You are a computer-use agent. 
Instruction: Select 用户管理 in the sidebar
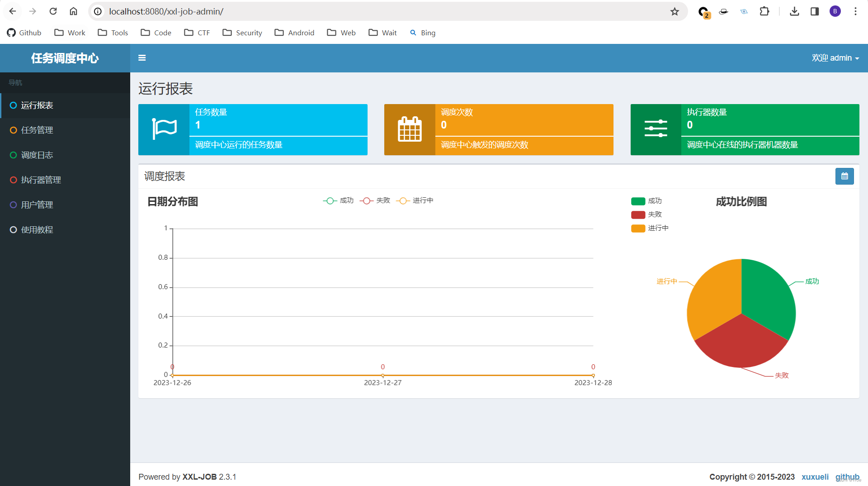65,205
